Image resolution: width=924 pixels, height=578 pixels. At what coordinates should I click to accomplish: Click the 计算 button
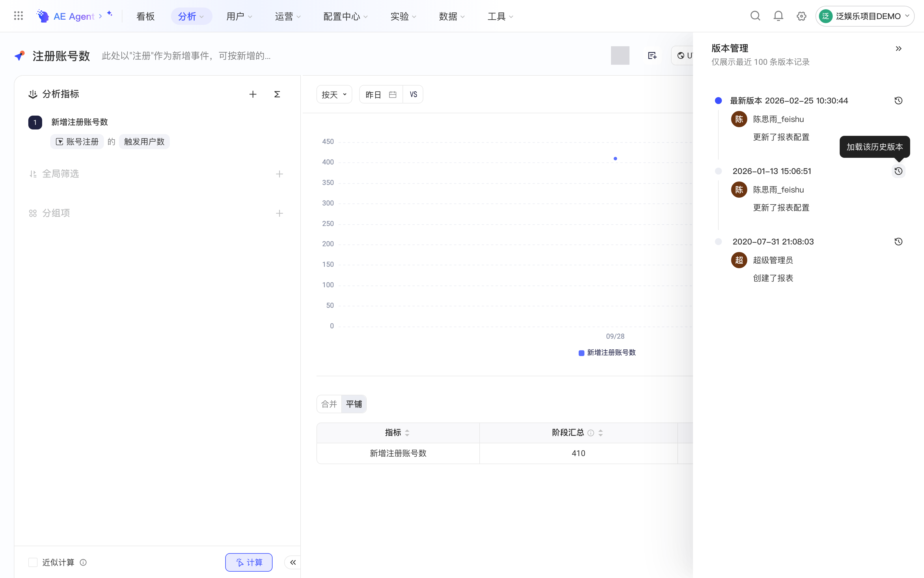tap(249, 562)
